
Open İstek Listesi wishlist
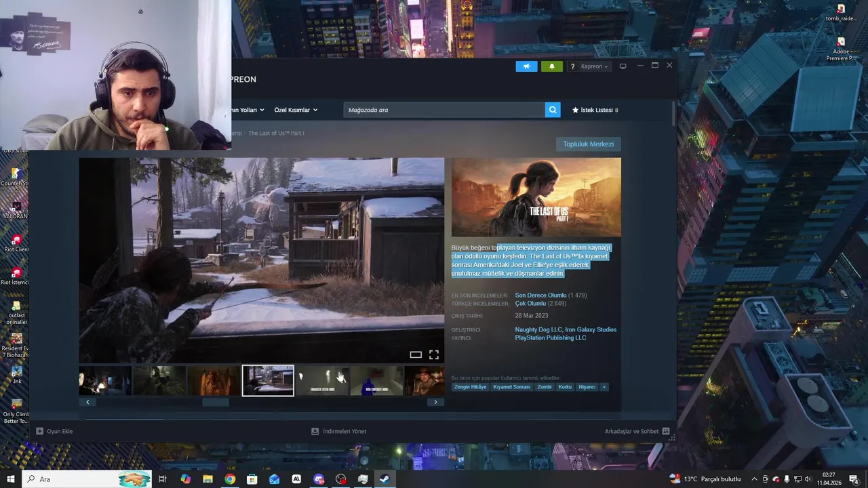click(595, 110)
